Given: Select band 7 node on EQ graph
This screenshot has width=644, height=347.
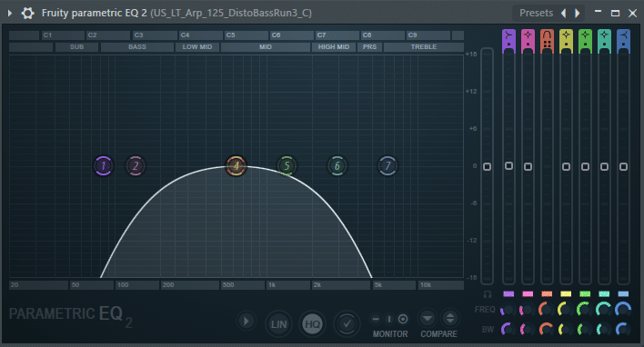Looking at the screenshot, I should coord(387,166).
